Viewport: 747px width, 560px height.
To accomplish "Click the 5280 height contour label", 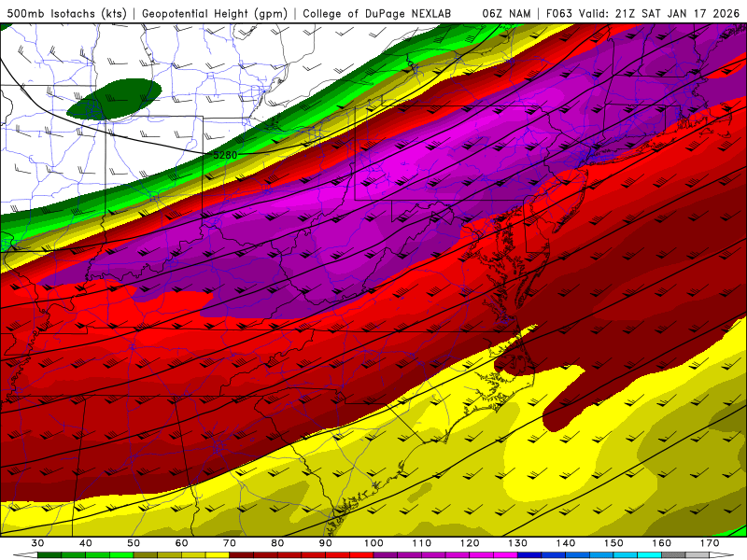I will 225,155.
